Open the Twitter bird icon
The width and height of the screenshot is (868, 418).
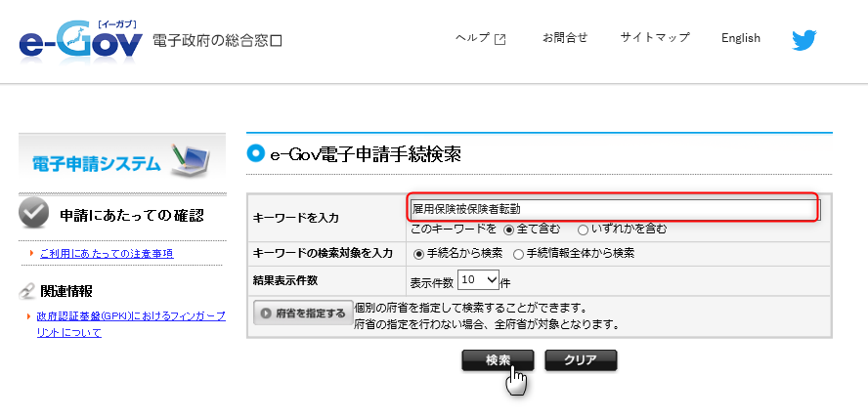[x=803, y=40]
